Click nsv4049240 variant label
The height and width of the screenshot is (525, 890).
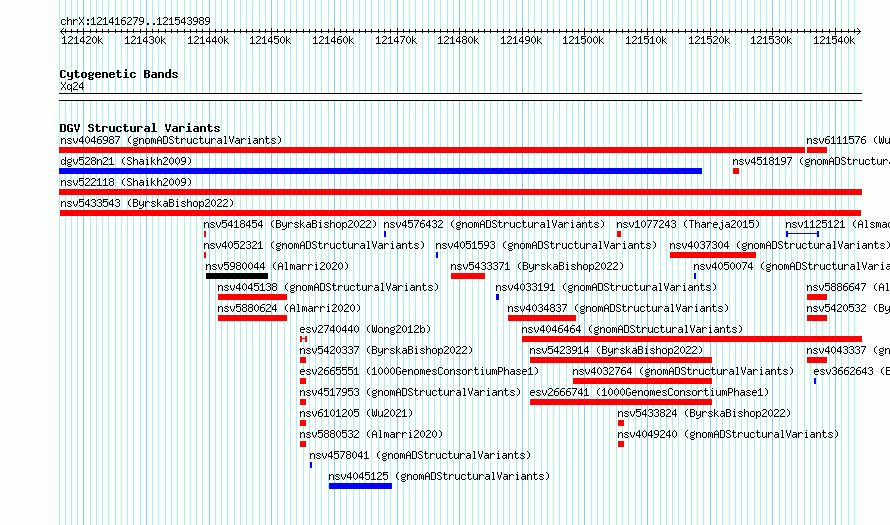point(728,434)
